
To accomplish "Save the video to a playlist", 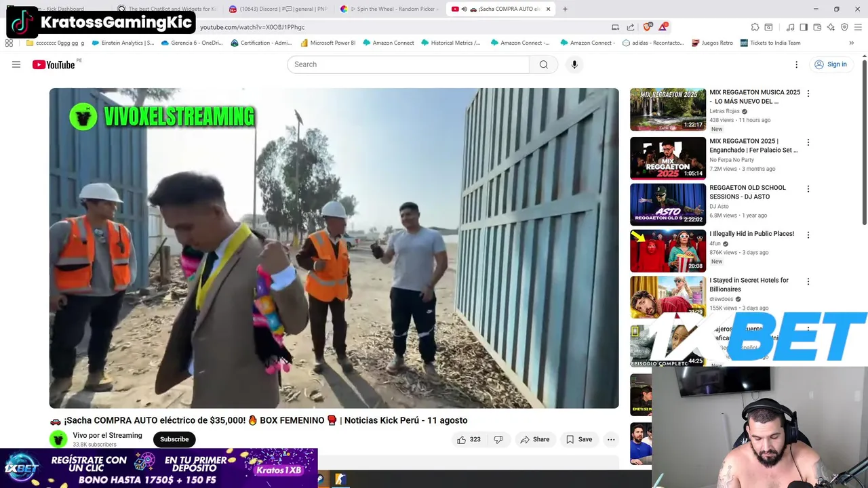I will click(x=578, y=439).
